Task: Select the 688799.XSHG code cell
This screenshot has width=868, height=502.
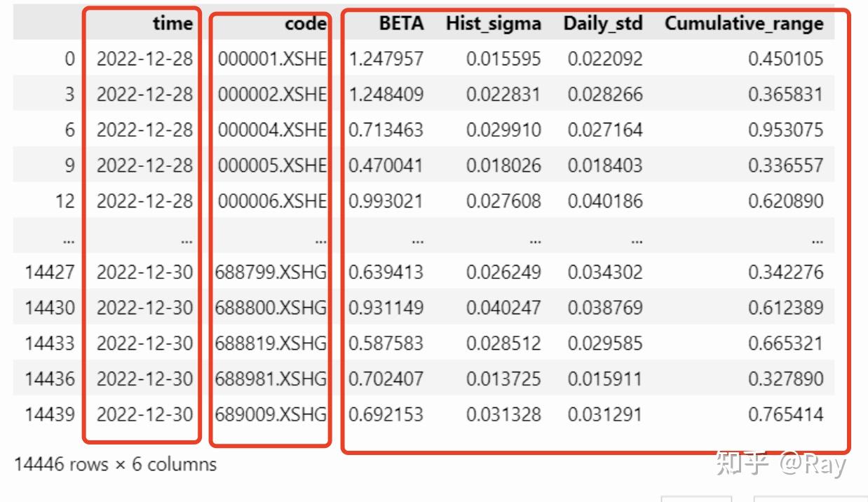Action: coord(271,272)
